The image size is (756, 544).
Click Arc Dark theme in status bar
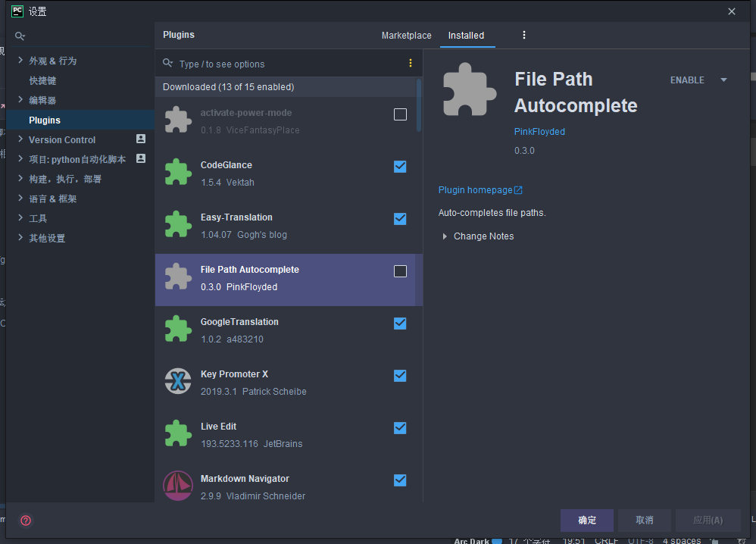coord(472,541)
